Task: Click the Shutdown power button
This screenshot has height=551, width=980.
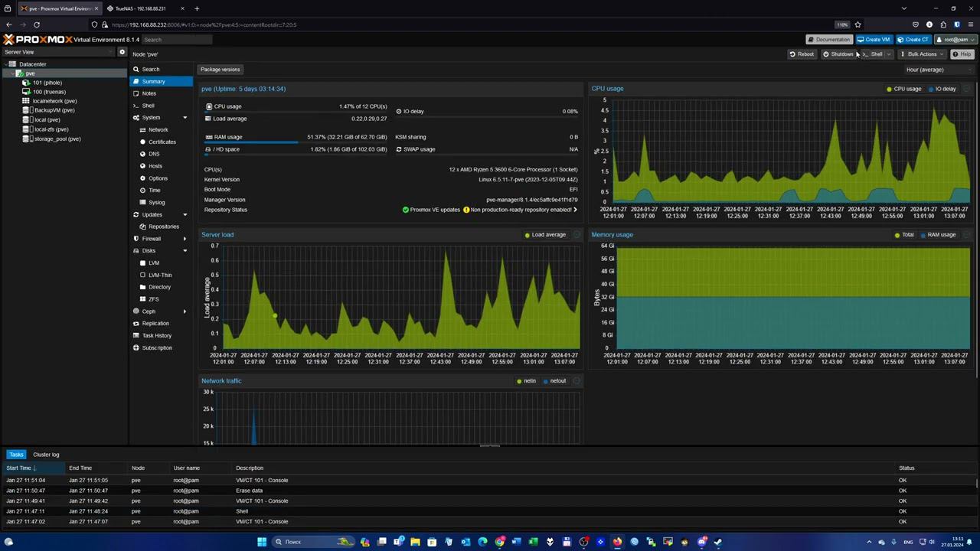Action: [838, 54]
